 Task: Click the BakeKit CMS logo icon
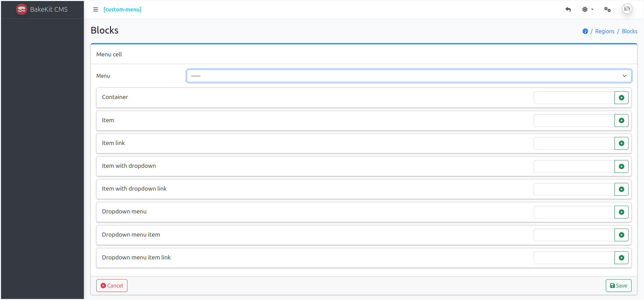21,9
